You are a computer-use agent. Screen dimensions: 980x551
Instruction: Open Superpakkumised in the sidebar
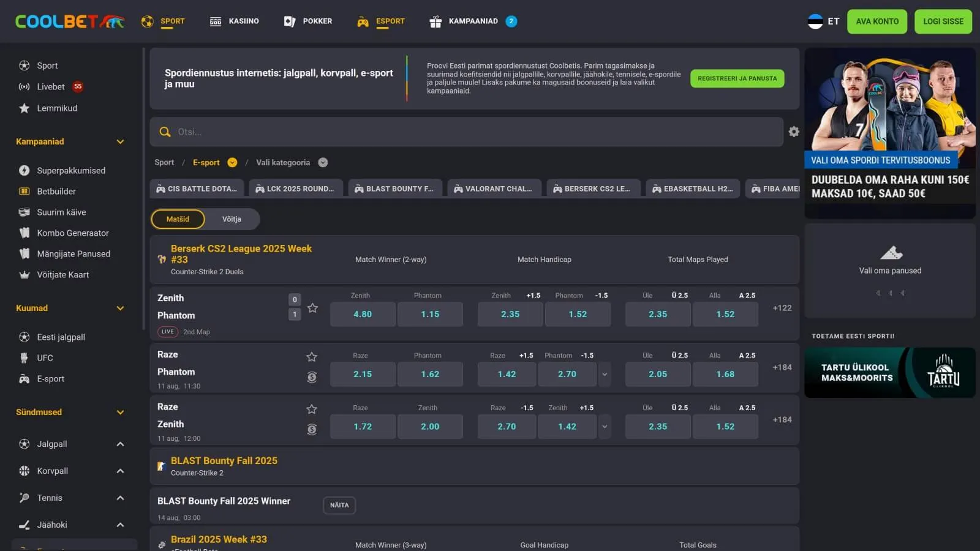point(62,170)
